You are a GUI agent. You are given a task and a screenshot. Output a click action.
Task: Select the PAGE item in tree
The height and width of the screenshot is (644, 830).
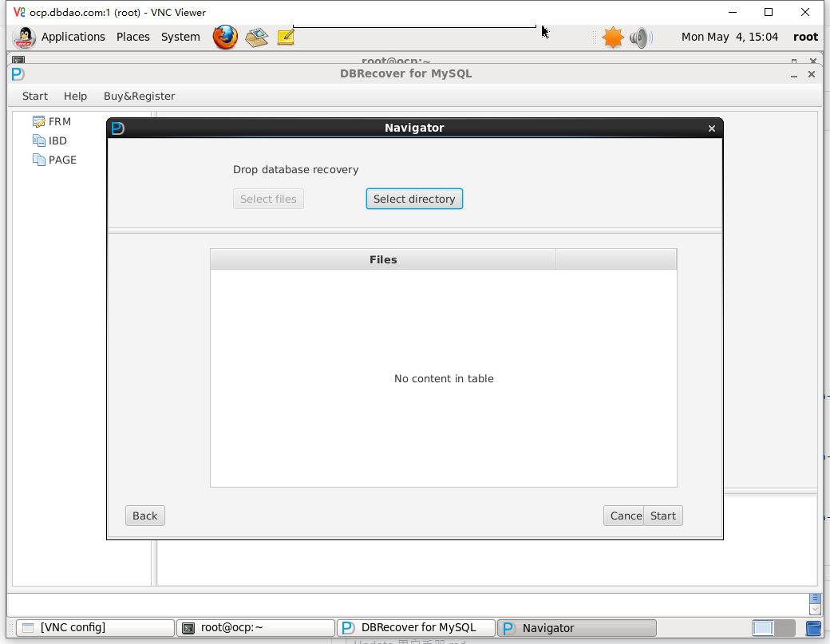[62, 160]
